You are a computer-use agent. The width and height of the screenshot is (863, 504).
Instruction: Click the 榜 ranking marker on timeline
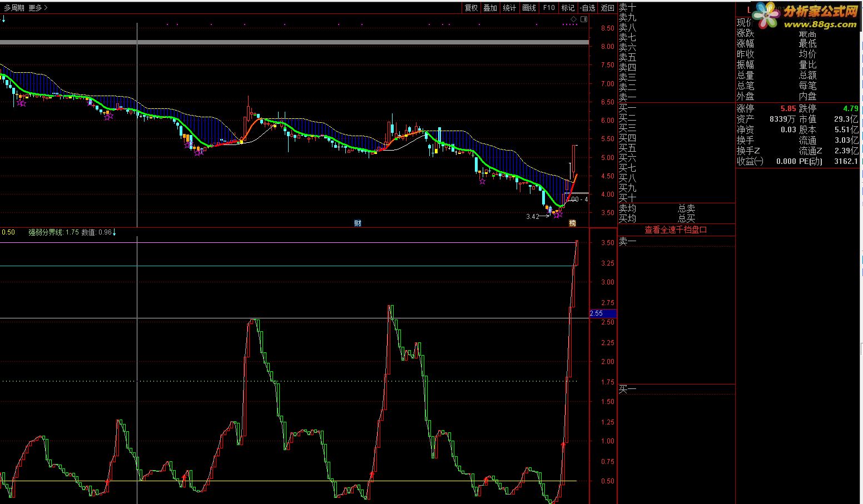point(572,223)
